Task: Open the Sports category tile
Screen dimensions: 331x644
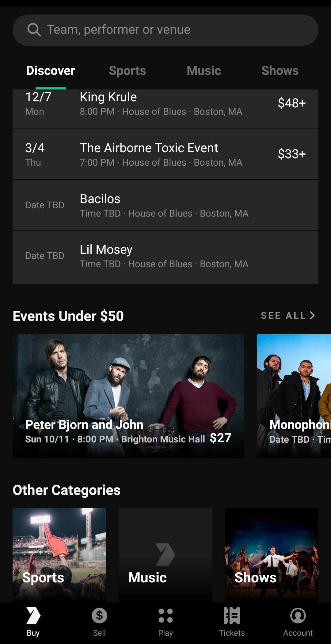Action: 59,555
